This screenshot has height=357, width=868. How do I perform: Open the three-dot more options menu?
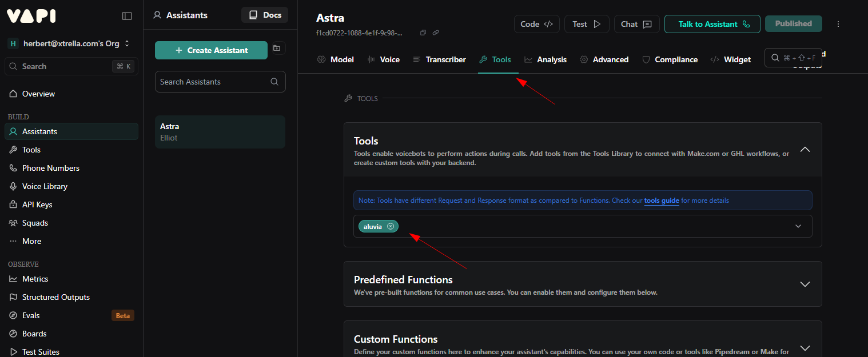coord(838,24)
